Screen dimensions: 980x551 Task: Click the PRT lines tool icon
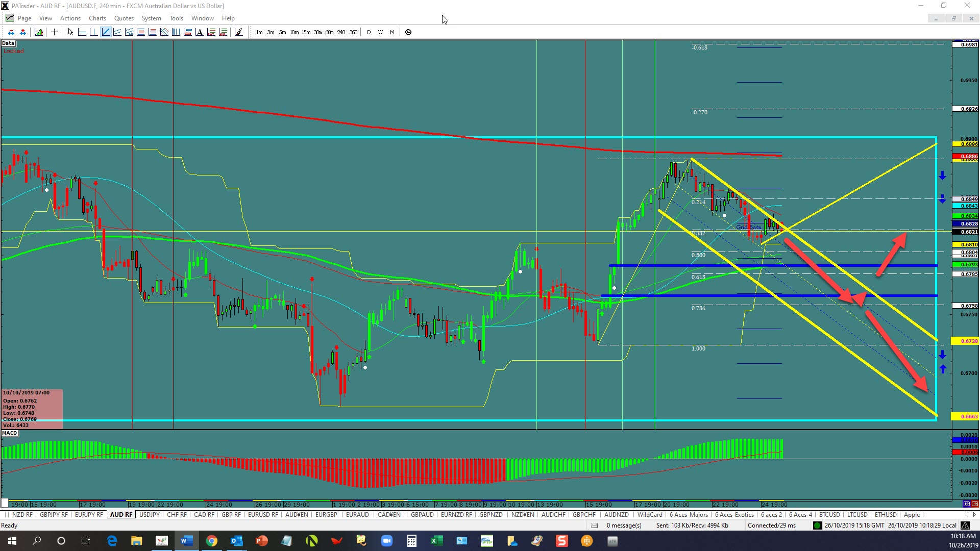[x=211, y=32]
